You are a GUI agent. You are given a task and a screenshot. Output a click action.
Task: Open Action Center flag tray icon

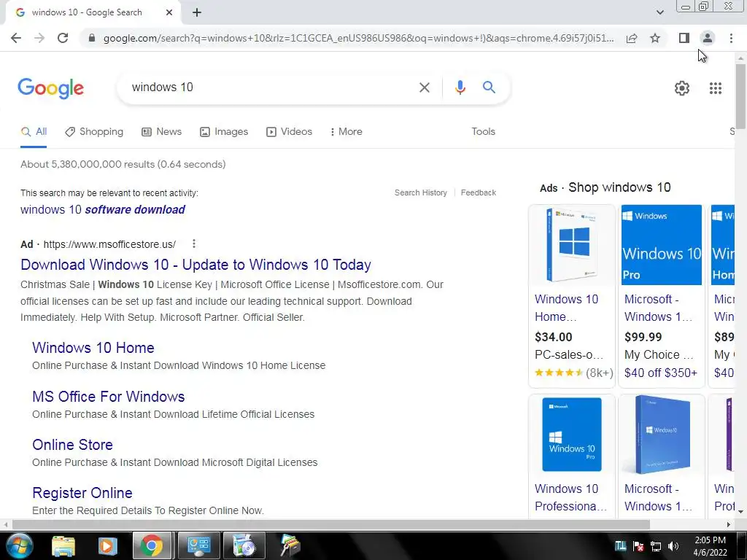click(x=638, y=546)
